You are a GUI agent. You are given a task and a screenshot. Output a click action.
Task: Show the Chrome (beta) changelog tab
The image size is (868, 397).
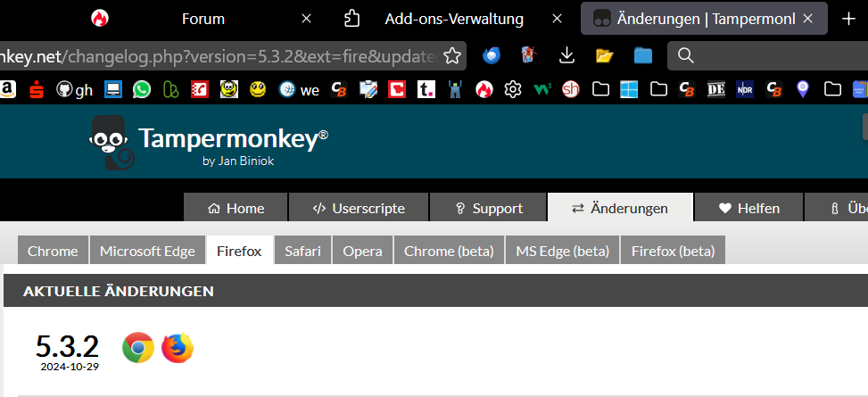click(449, 251)
